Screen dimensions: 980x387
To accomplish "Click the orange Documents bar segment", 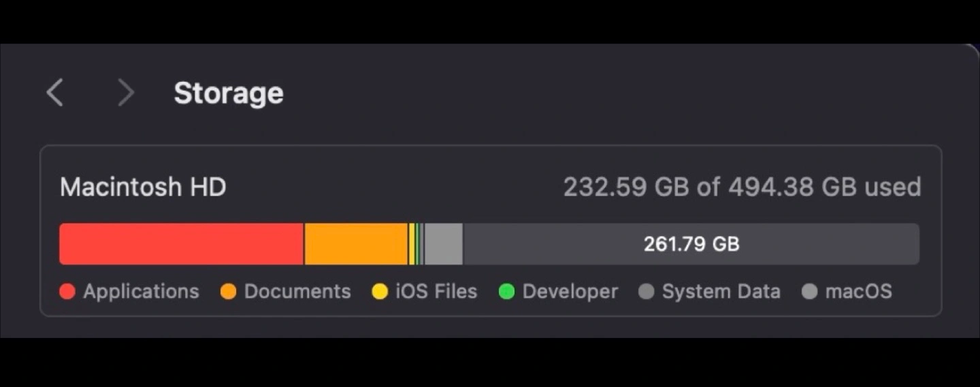I will pyautogui.click(x=356, y=244).
